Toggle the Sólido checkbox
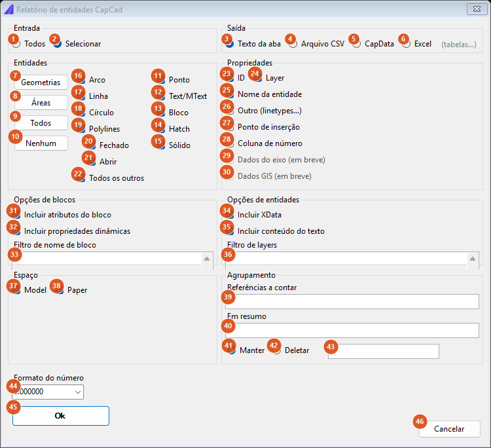Screen dimensions: 491x448 pos(161,145)
